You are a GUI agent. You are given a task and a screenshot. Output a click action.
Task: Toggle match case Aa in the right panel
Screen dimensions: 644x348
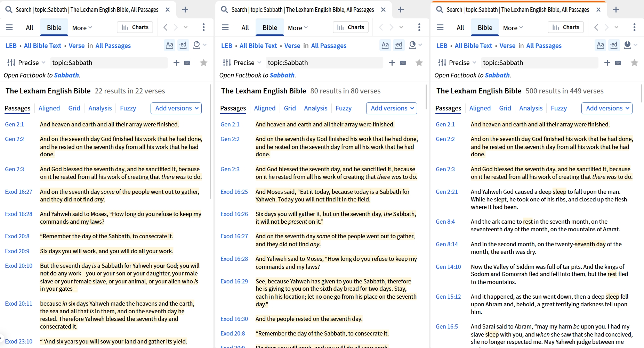click(601, 45)
